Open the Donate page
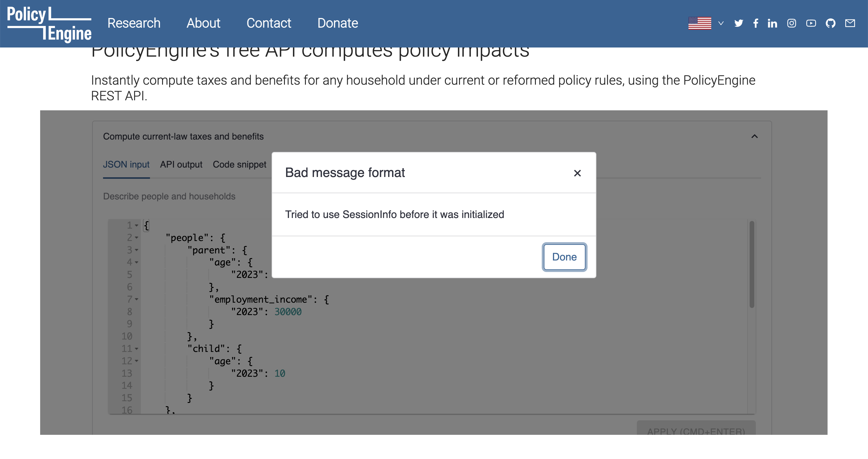The width and height of the screenshot is (868, 459). [337, 23]
